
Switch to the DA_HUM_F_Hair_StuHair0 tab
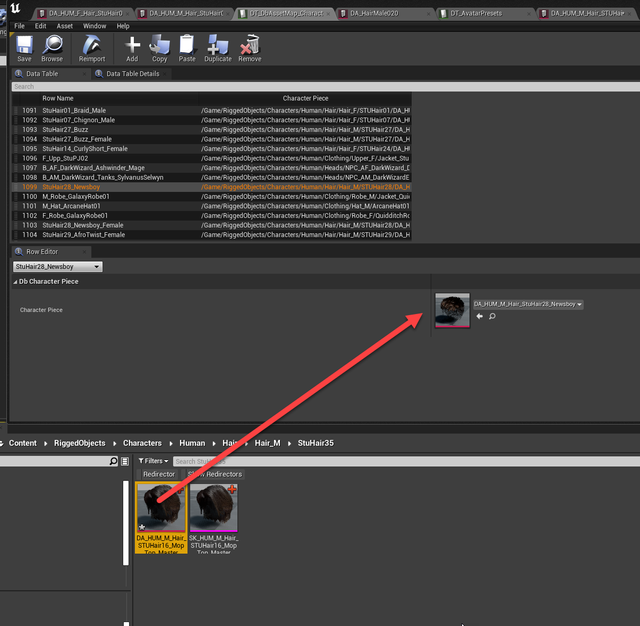(83, 13)
